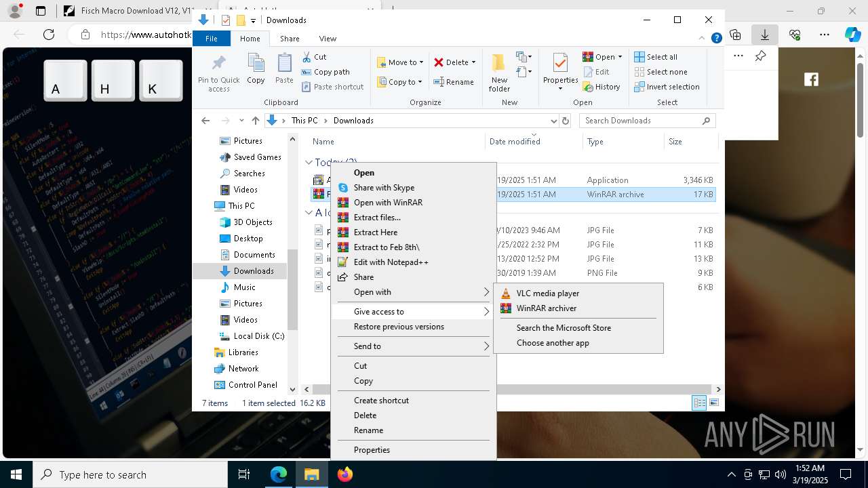Screen dimensions: 868x488
Task: Expand the Give access to submenu
Action: point(414,312)
